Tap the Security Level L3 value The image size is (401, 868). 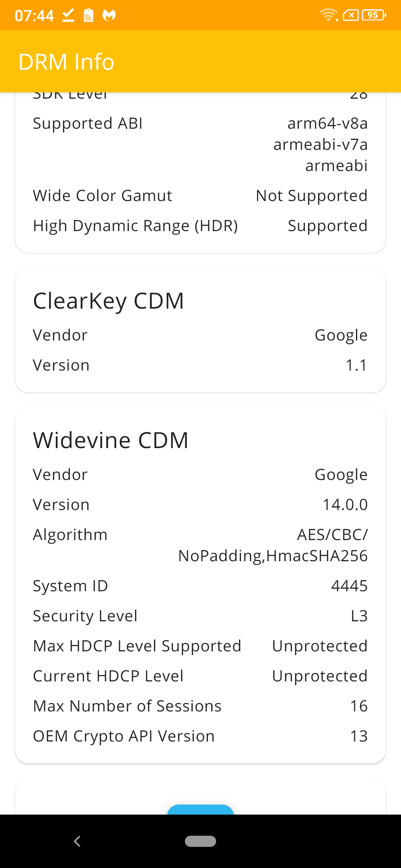[x=359, y=616]
